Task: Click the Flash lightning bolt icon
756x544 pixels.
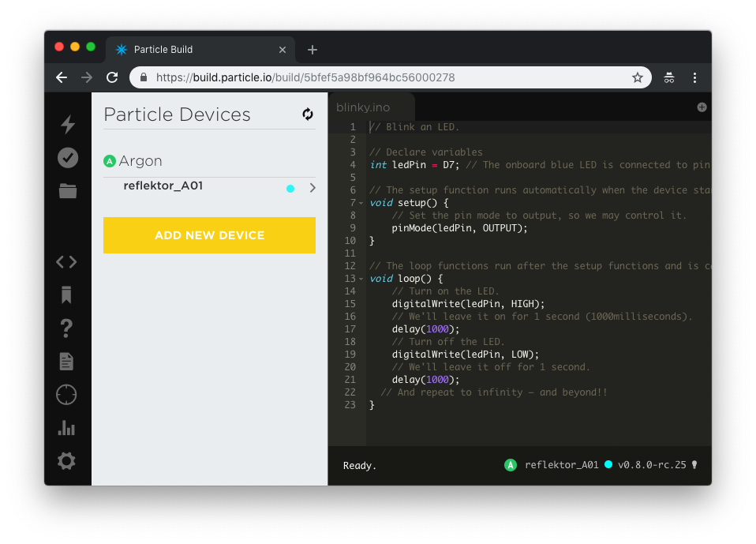Action: click(68, 124)
